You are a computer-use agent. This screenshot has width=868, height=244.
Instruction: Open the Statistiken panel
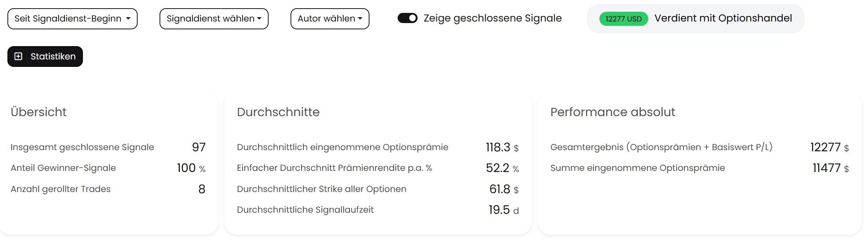[x=45, y=56]
